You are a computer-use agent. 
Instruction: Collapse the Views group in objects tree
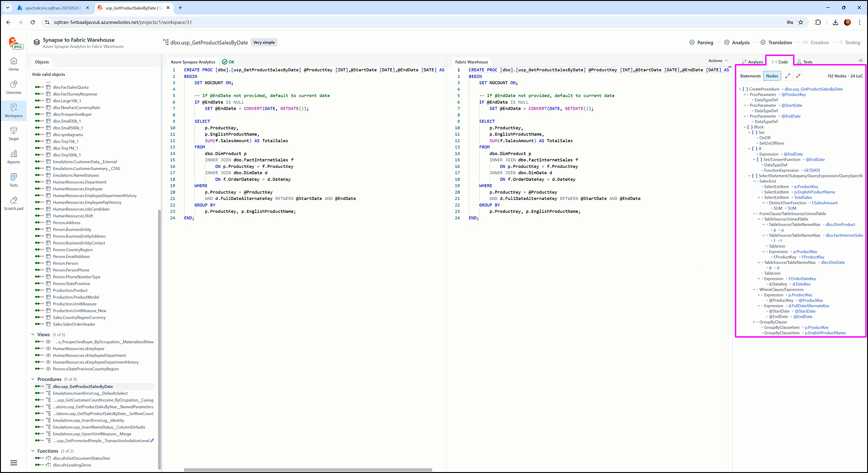(33, 334)
